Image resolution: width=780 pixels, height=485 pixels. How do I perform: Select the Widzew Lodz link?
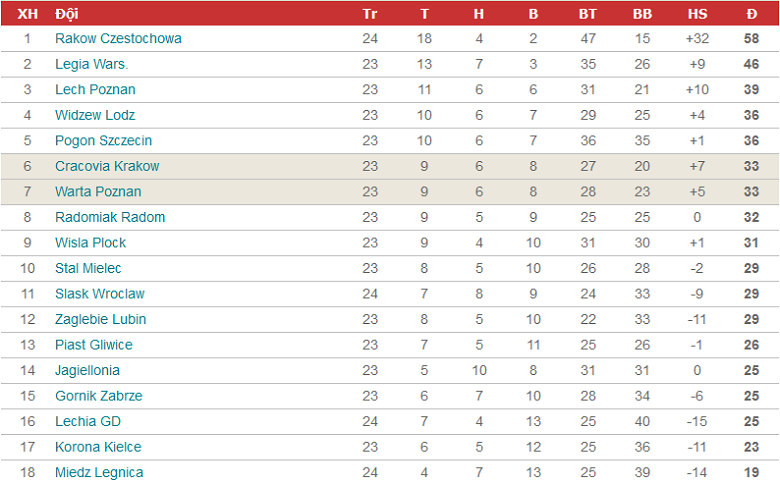click(x=95, y=115)
